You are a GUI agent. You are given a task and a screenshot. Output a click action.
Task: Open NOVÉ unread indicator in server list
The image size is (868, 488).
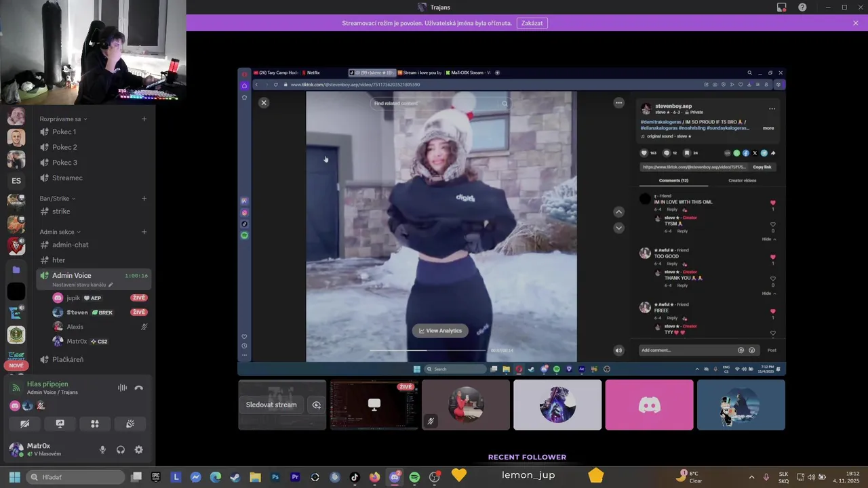16,365
